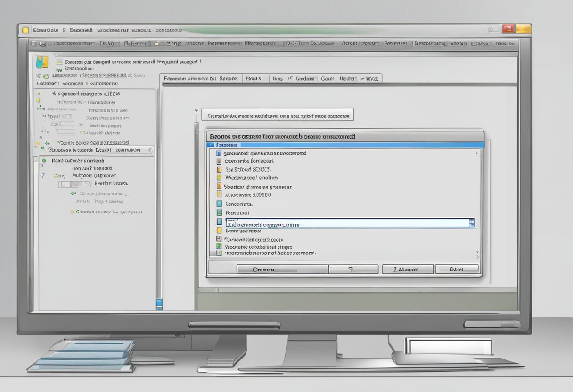Click the teal icon beside the "Conoonrts" list entry
The width and height of the screenshot is (573, 392).
pyautogui.click(x=219, y=204)
